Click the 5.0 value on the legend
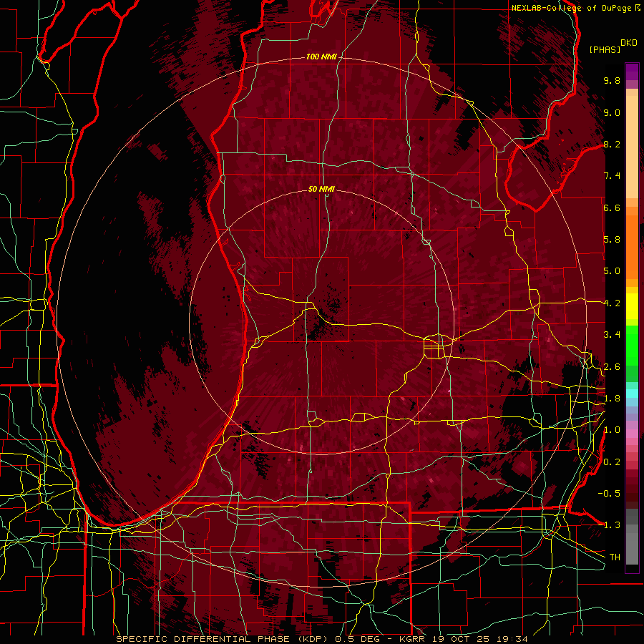 [x=612, y=271]
